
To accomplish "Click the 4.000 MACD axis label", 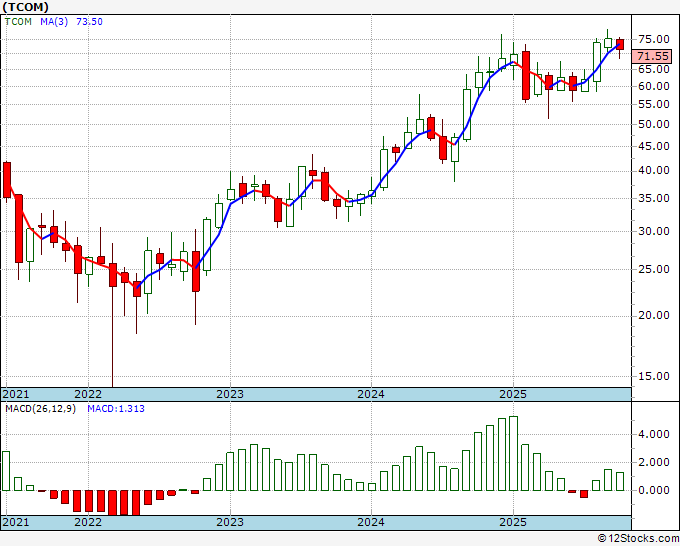I will point(654,435).
